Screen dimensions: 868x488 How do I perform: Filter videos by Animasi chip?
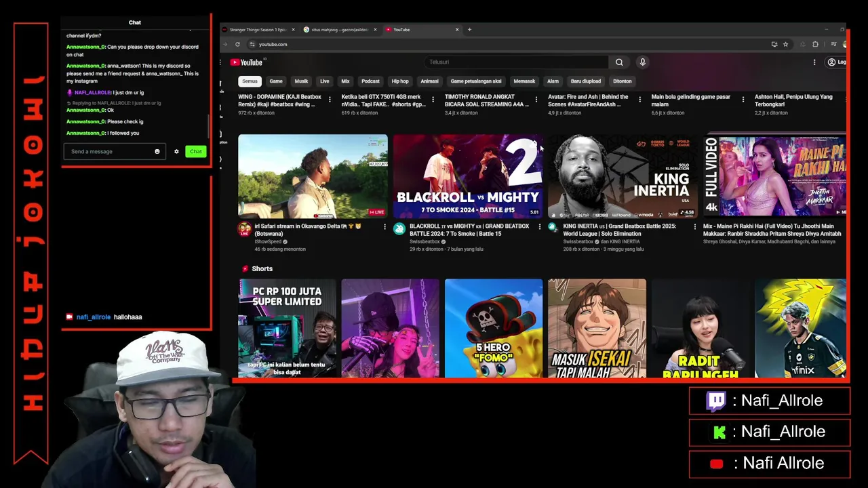pos(429,81)
